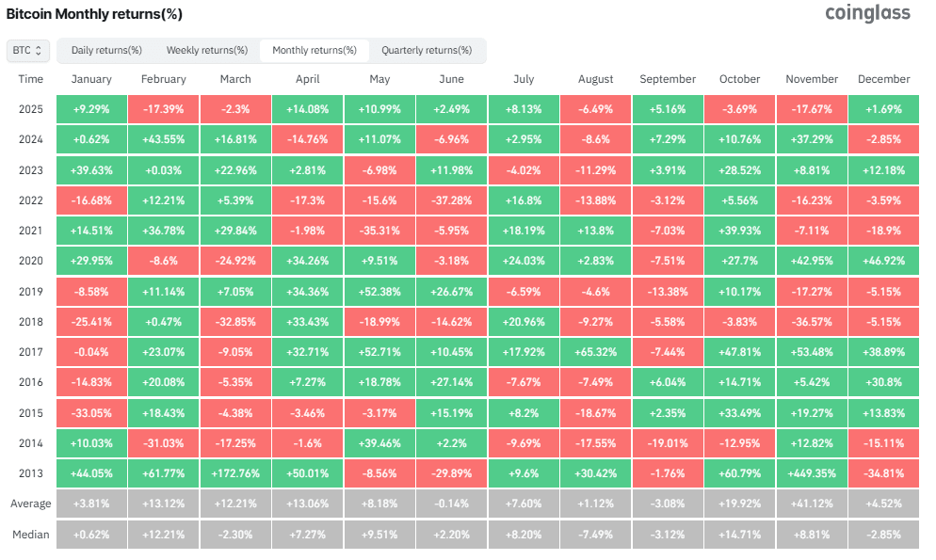Click the BTC selector's up-down chevron icon
936x560 pixels.
pos(40,51)
